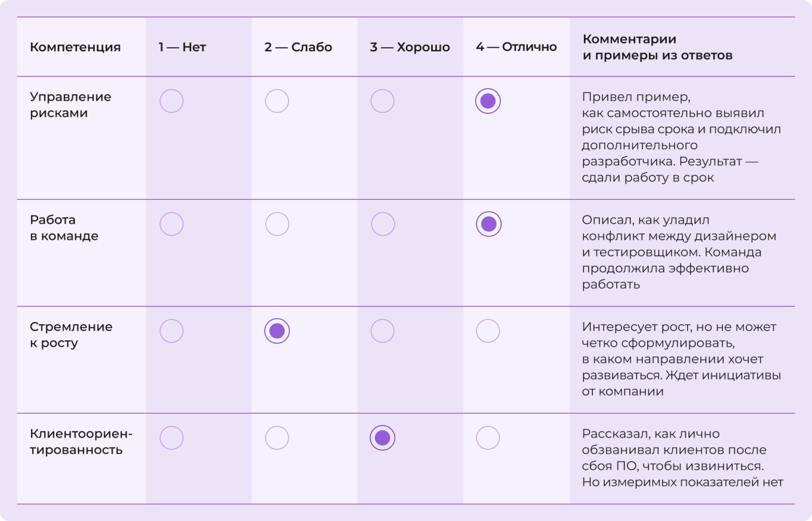Select 1 — Нет for Клиентоориентированность
This screenshot has height=521, width=812.
tap(171, 438)
